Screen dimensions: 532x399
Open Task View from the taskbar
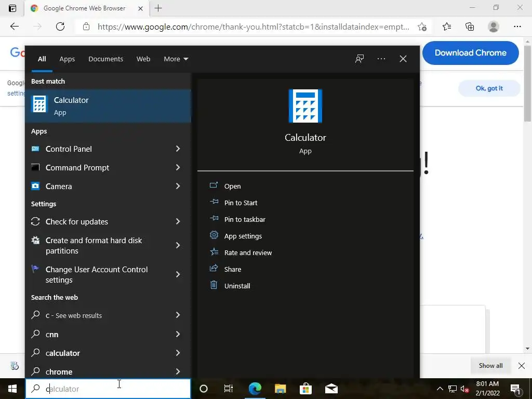(229, 389)
